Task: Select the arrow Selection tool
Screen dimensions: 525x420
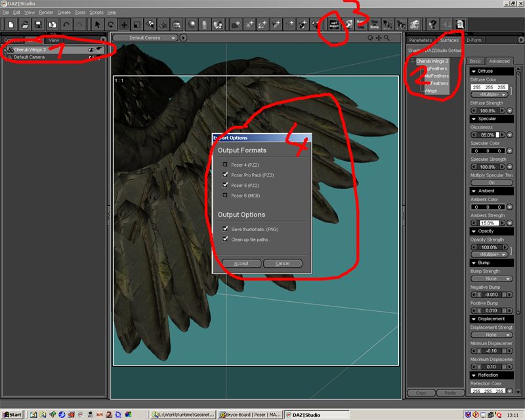Action: pos(97,24)
